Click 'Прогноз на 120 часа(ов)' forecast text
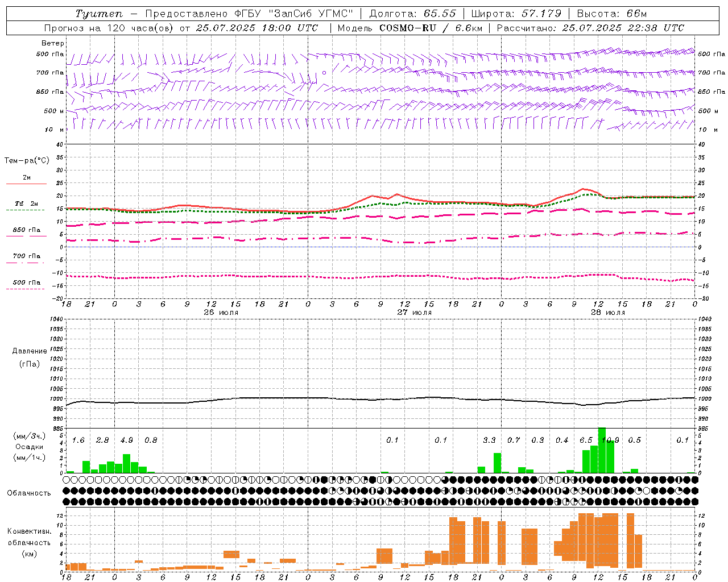Screen dimensions: 728x582 109,28
